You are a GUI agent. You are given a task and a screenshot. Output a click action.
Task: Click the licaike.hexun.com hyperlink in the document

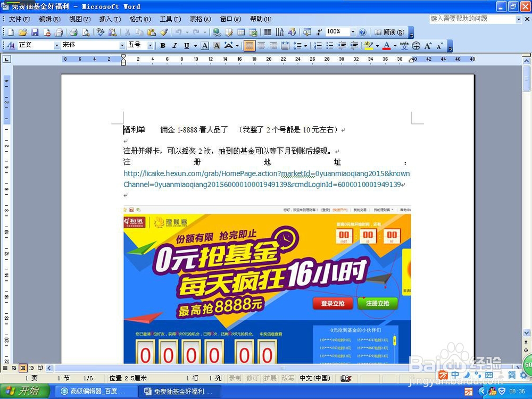(x=267, y=179)
